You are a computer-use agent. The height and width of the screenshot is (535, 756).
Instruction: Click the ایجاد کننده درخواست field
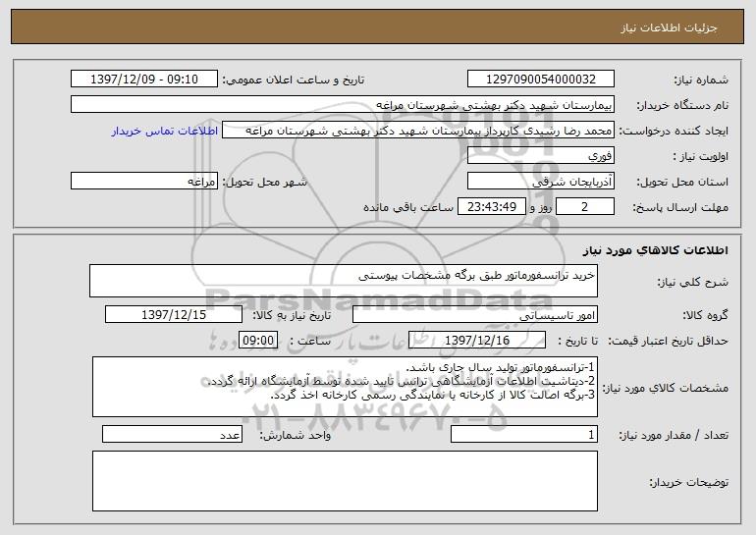[x=418, y=130]
